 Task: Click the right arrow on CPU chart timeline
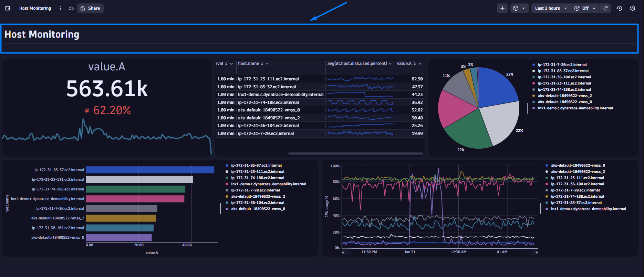[x=537, y=253]
